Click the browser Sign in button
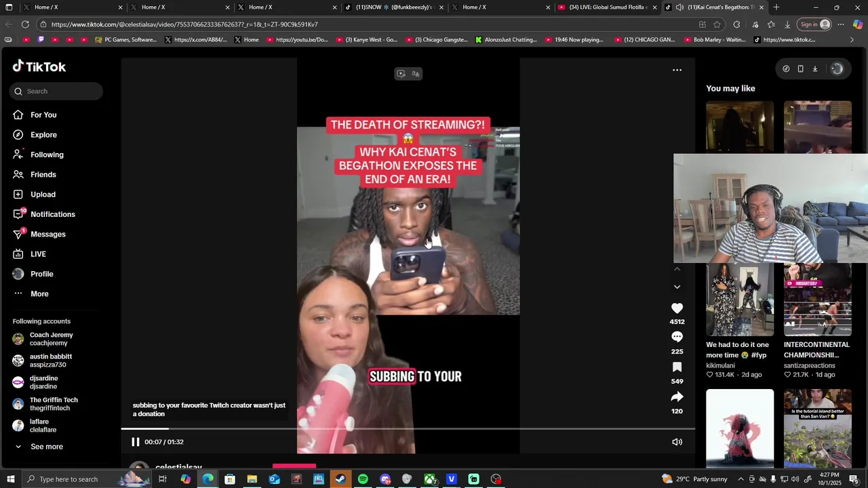The height and width of the screenshot is (488, 868). click(815, 24)
